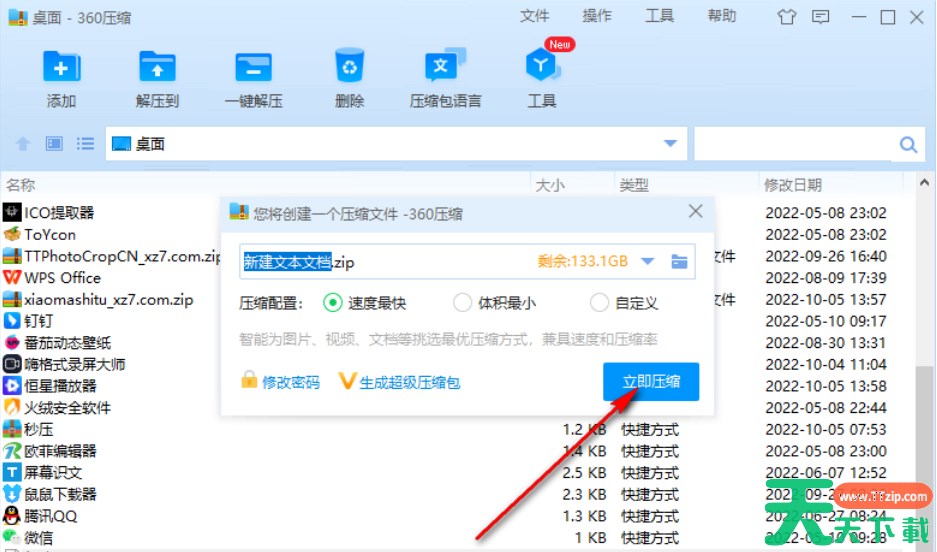Click the 一键解压 one-click extract icon
The height and width of the screenshot is (552, 937).
pyautogui.click(x=253, y=68)
